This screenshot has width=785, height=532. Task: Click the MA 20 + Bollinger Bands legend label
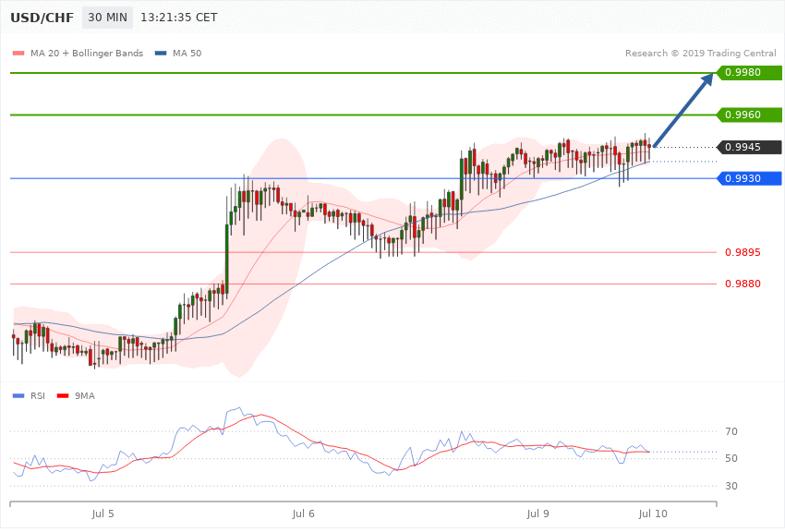click(87, 53)
